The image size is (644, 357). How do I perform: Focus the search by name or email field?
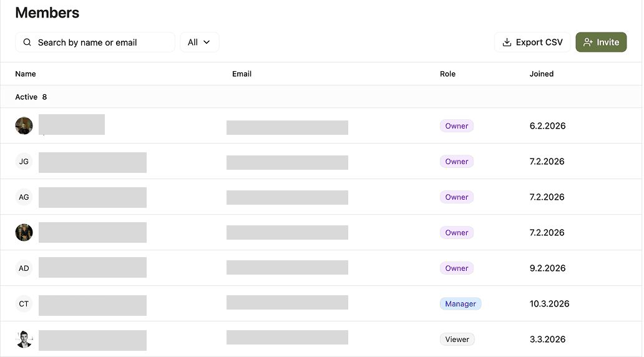point(100,42)
